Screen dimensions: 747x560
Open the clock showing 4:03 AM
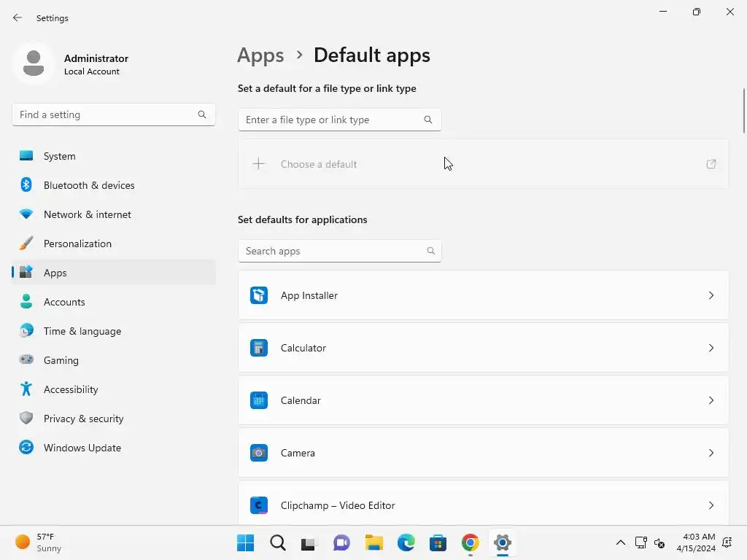(x=695, y=542)
